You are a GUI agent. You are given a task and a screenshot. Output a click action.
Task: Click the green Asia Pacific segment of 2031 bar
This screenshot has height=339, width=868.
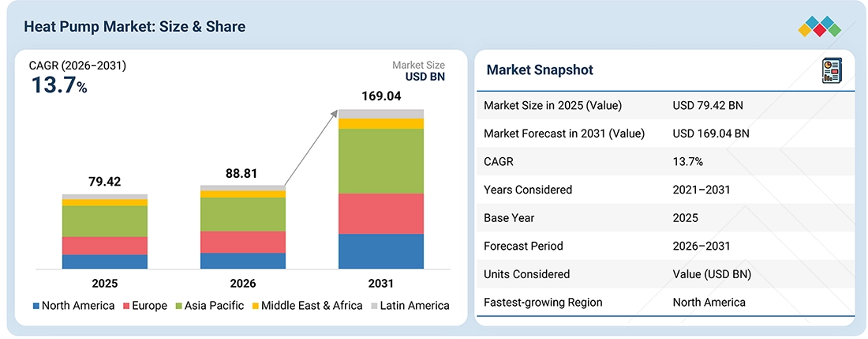click(x=381, y=161)
